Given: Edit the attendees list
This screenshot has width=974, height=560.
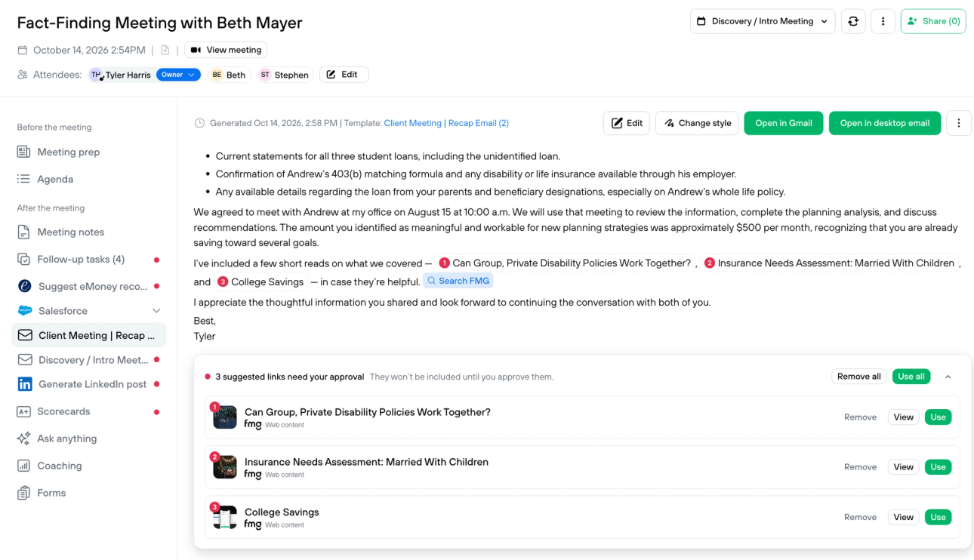Looking at the screenshot, I should [344, 75].
